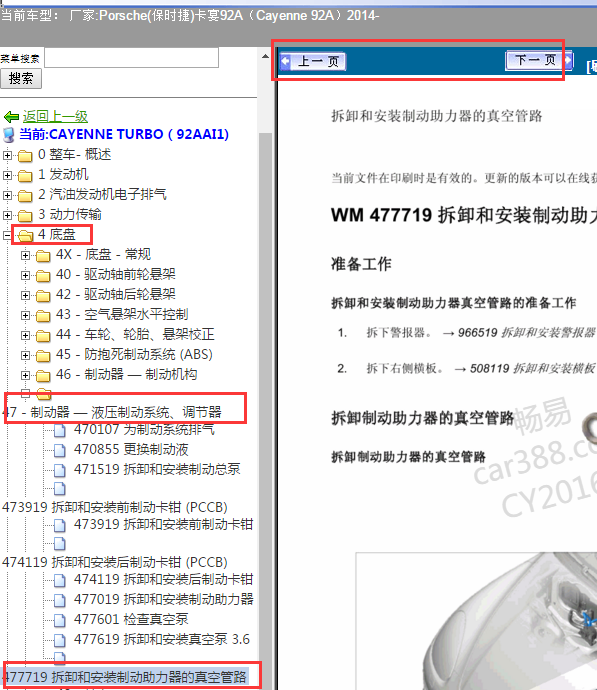
Task: Select 477719 拆卸和安装制动助力器的真空管路
Action: point(125,677)
